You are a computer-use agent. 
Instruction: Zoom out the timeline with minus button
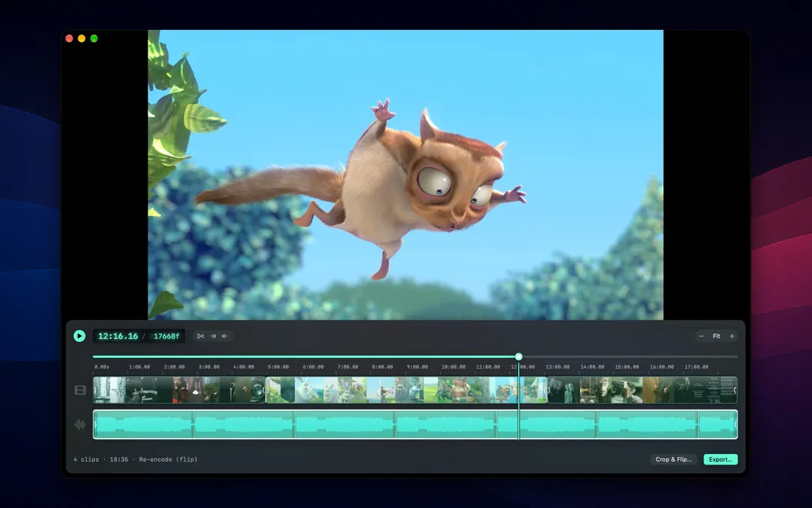701,336
